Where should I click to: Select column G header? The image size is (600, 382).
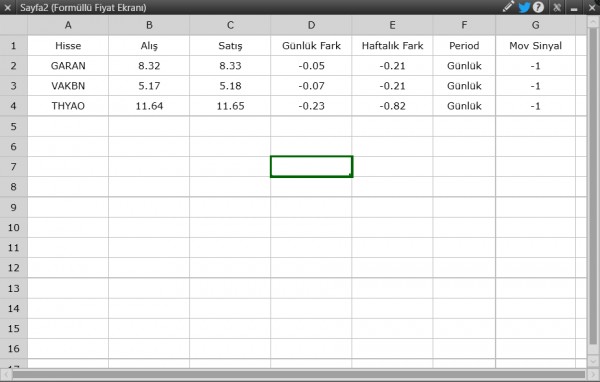point(535,25)
